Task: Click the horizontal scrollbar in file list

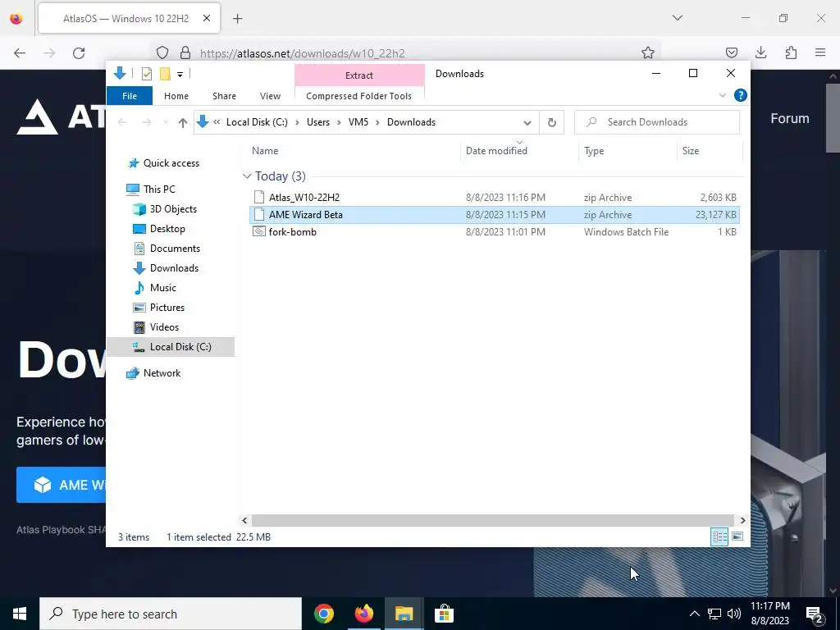Action: (492, 520)
